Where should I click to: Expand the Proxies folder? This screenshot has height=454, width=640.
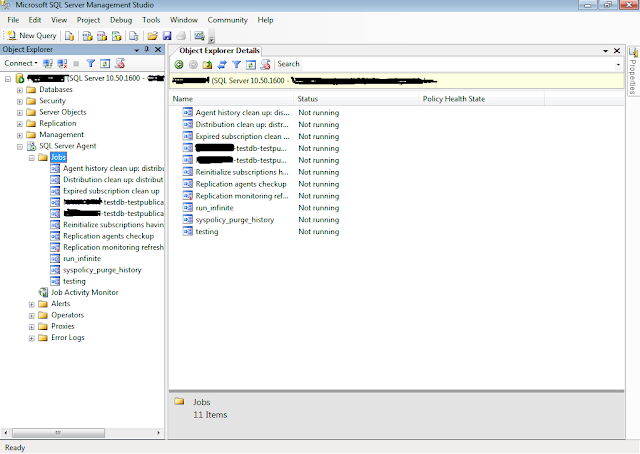(31, 327)
